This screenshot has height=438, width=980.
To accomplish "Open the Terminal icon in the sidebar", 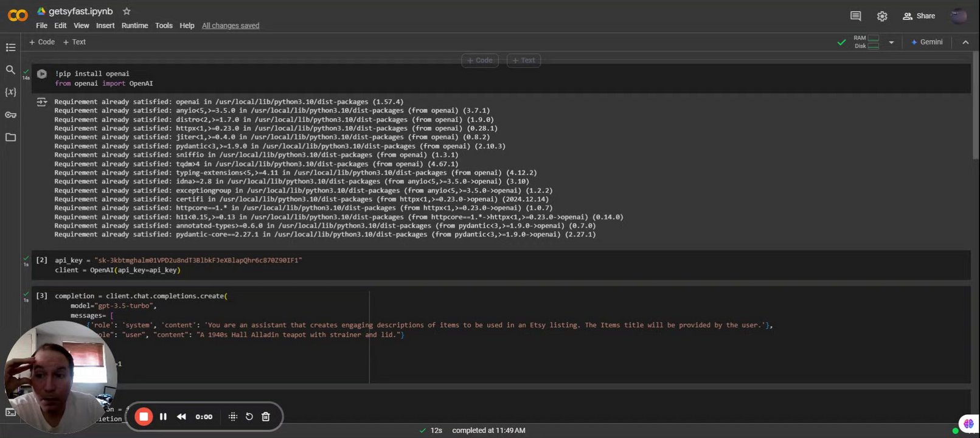I will pyautogui.click(x=10, y=412).
